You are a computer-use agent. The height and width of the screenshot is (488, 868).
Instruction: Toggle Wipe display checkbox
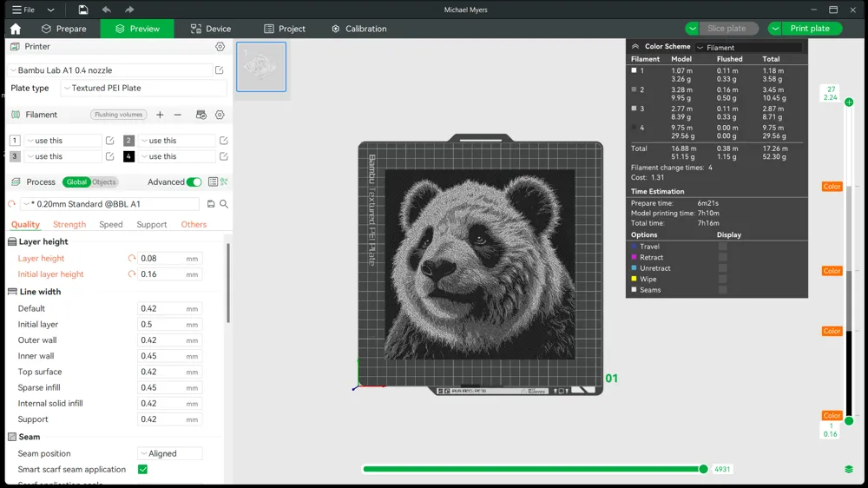pos(722,279)
